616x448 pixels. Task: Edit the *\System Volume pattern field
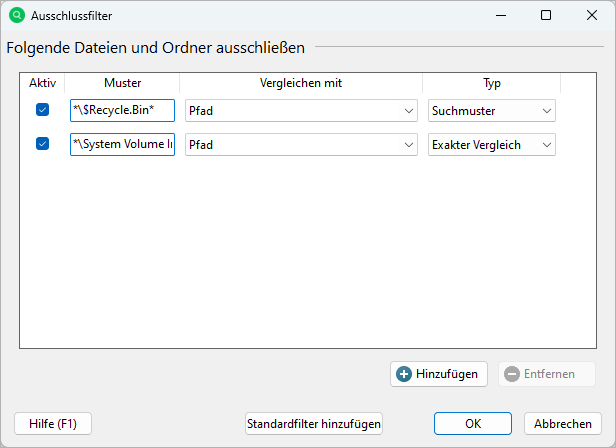point(122,145)
